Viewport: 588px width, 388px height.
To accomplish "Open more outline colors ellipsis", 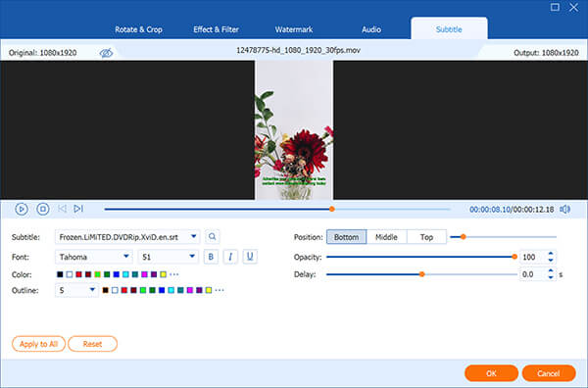I will [x=220, y=290].
